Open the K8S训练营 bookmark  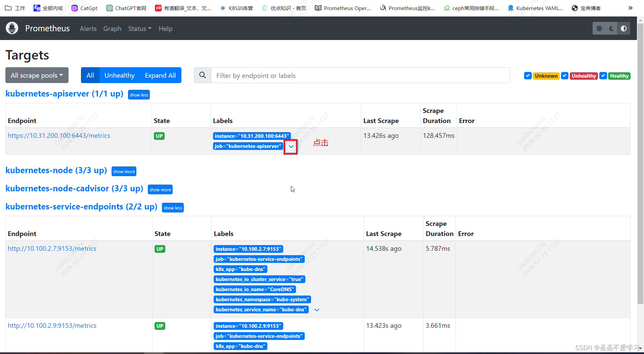coord(236,8)
